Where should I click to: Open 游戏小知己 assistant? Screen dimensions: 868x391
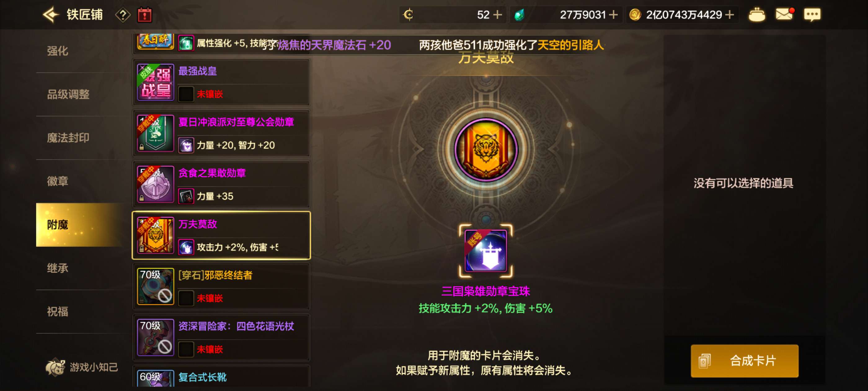point(82,367)
